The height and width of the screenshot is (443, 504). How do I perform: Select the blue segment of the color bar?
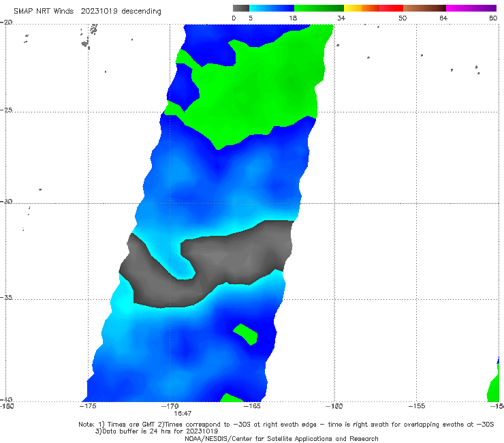point(272,8)
